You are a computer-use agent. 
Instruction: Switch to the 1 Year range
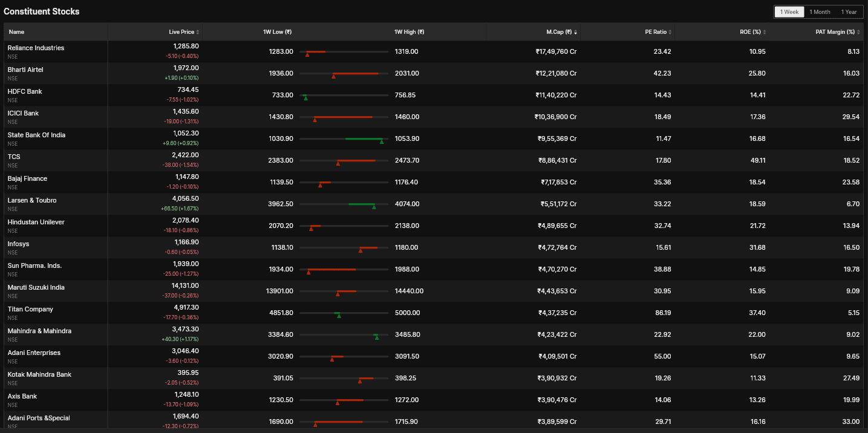coord(849,12)
